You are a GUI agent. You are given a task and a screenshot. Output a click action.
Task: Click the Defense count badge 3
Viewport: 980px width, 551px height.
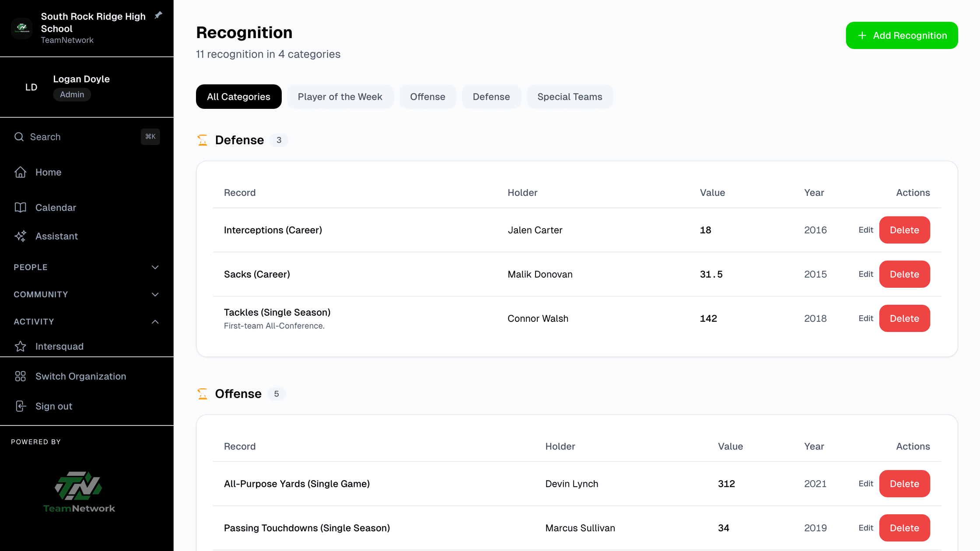point(279,140)
